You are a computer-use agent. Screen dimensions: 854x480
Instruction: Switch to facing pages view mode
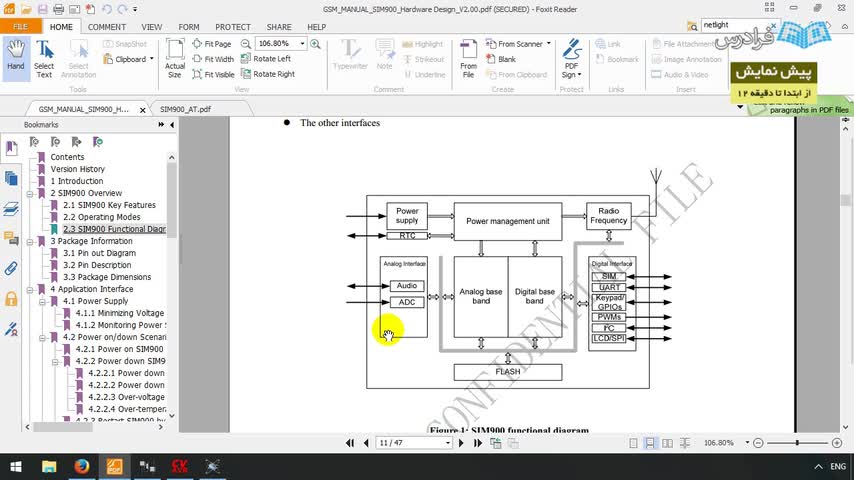point(667,443)
